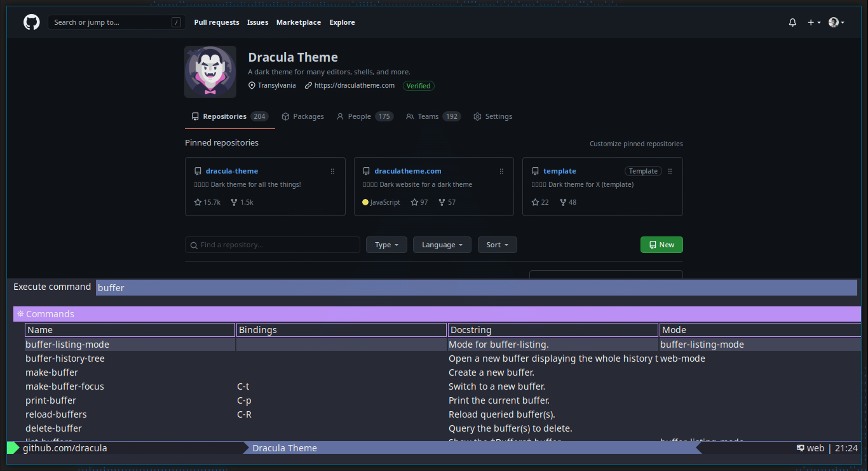The image size is (868, 471).
Task: Select the Teams tab
Action: (433, 116)
